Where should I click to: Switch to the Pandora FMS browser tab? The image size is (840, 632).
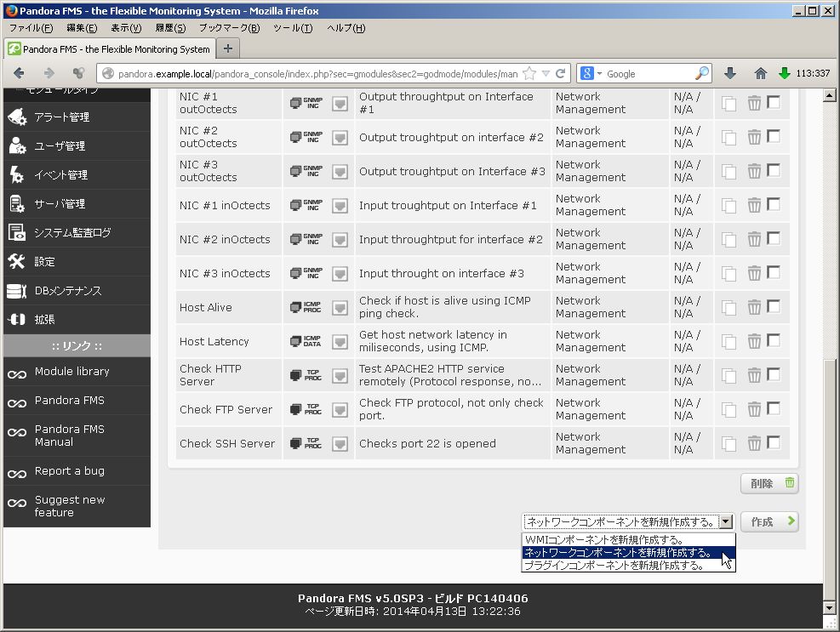[111, 49]
